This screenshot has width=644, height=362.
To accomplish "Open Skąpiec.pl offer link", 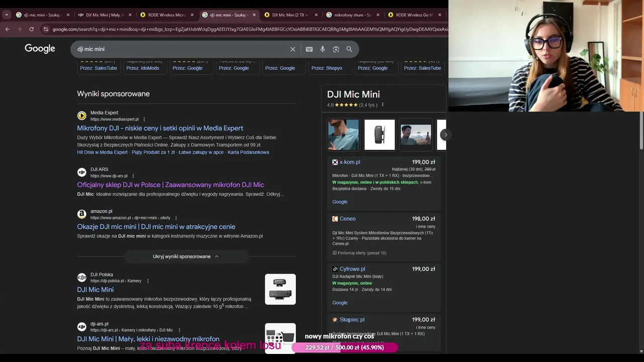I will [x=352, y=320].
